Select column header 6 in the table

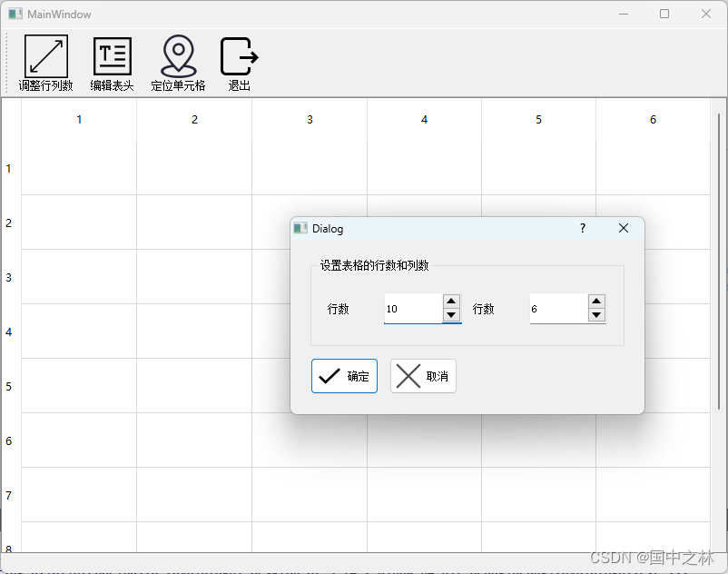[653, 119]
